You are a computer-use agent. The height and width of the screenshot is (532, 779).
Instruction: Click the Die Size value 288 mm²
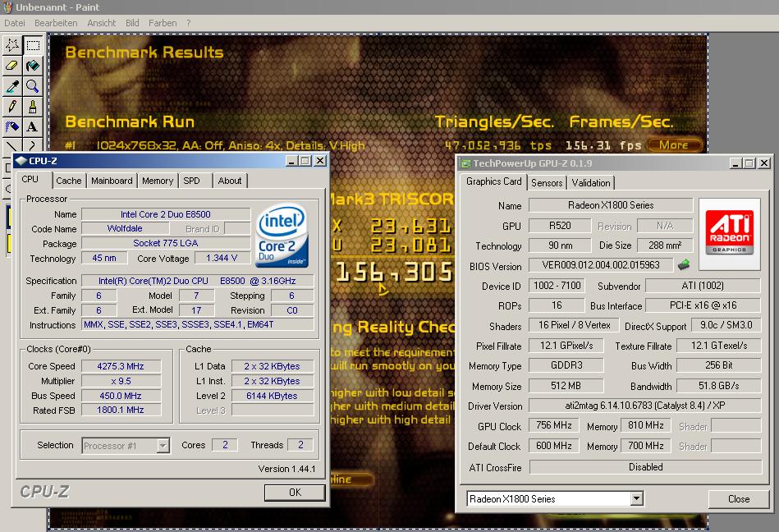point(665,245)
